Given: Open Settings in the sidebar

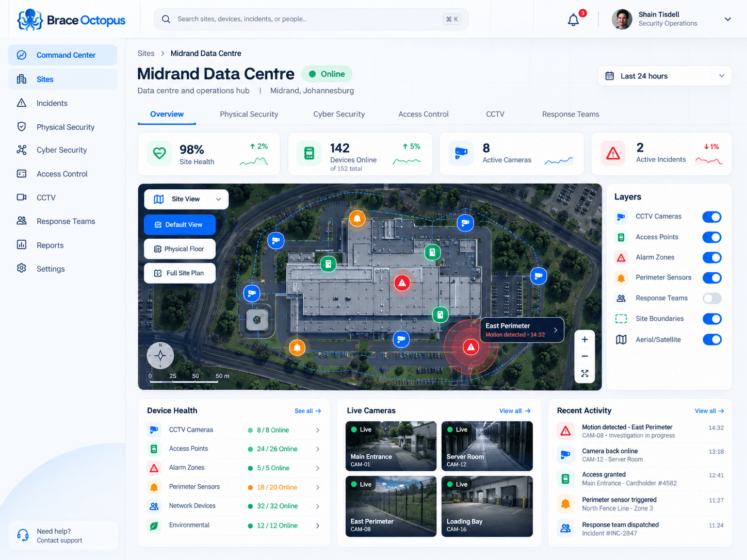Looking at the screenshot, I should pos(62,269).
